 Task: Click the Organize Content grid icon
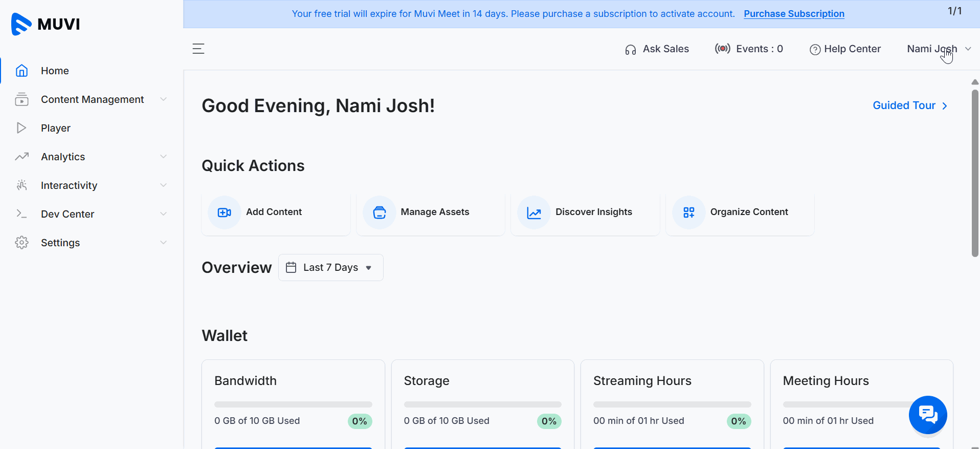[688, 212]
